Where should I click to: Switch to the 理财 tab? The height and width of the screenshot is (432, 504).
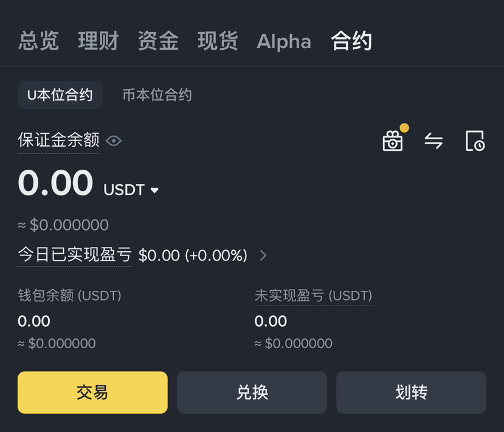pyautogui.click(x=98, y=41)
